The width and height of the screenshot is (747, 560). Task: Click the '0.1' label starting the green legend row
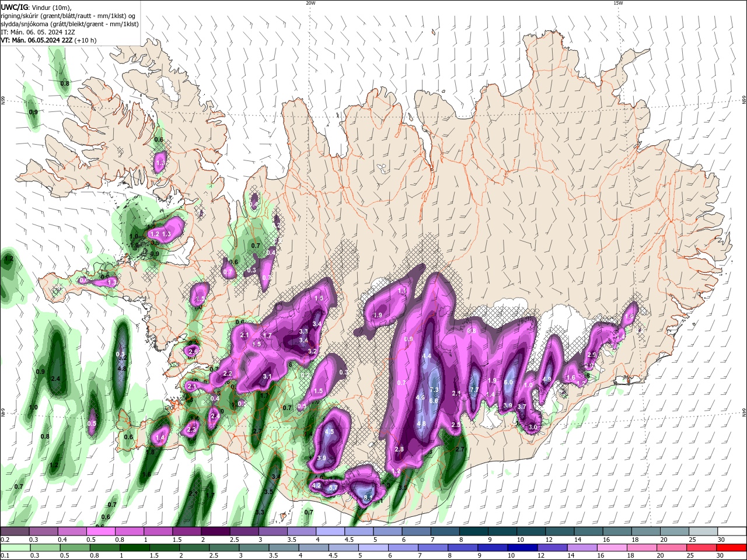(5, 556)
